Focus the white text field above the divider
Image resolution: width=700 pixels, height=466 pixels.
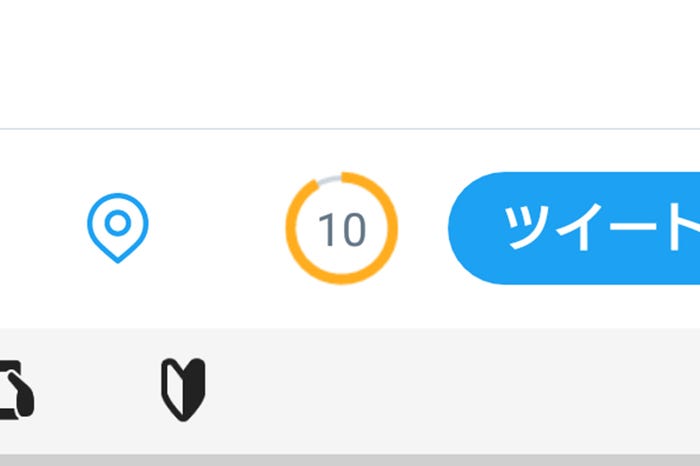point(350,60)
